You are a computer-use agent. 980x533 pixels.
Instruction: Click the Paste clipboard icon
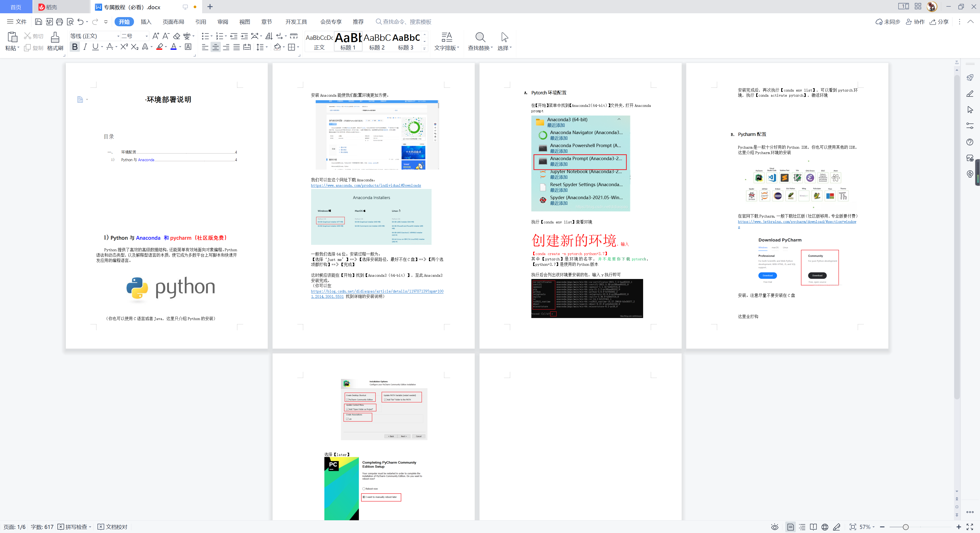click(x=12, y=37)
